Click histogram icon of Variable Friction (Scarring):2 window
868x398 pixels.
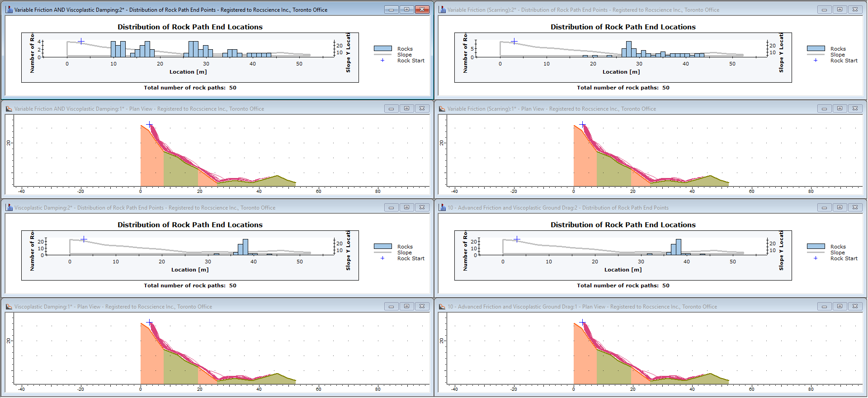[442, 9]
